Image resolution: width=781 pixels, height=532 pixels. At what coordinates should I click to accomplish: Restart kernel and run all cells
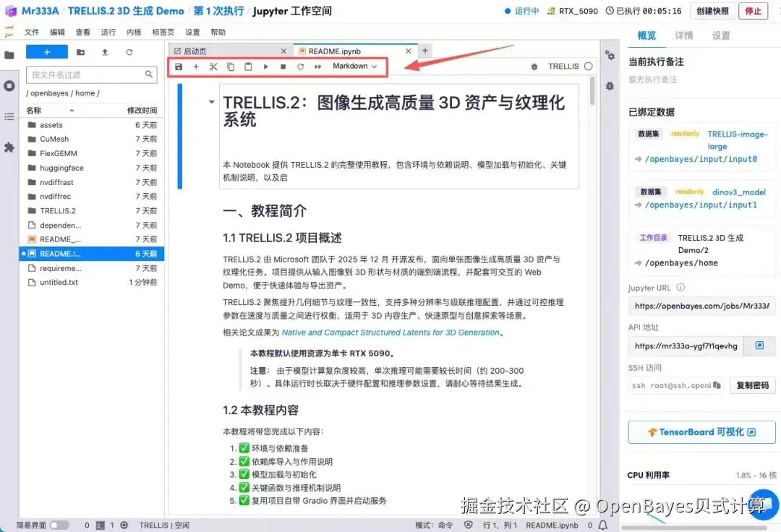point(317,66)
